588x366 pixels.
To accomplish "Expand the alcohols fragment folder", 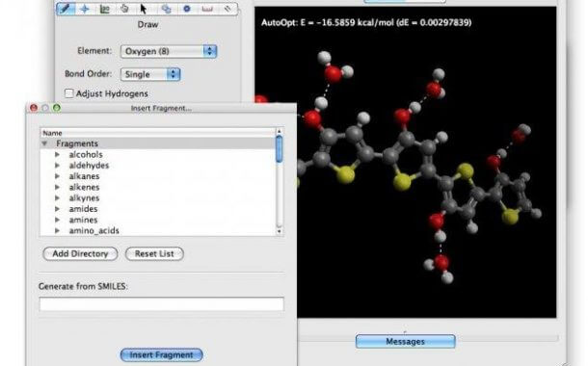I will (x=57, y=154).
